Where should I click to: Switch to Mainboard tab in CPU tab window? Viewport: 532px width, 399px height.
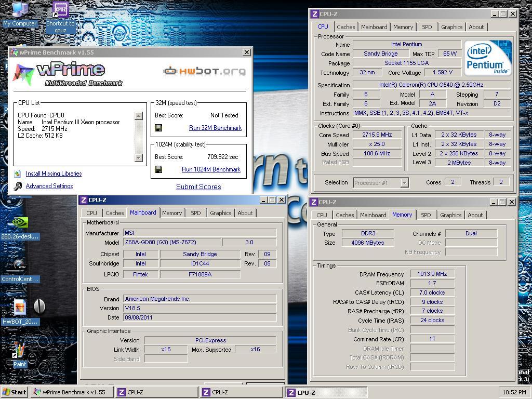point(374,27)
